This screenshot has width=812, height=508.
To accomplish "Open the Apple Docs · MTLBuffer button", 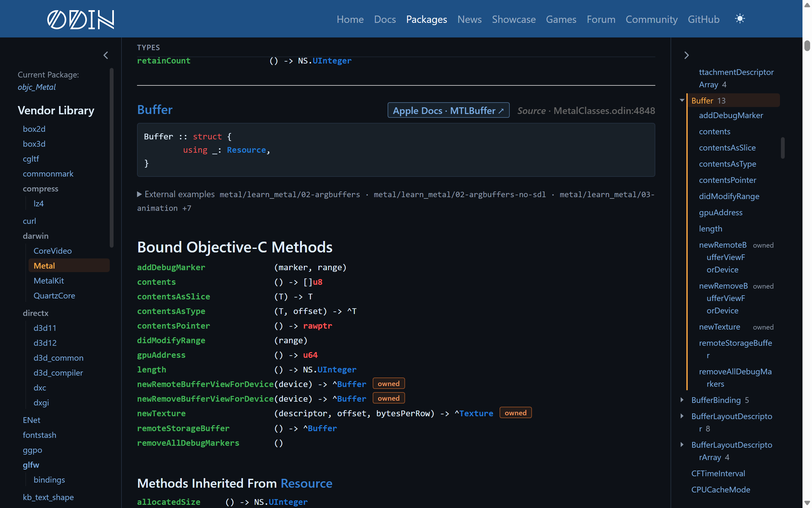I will [448, 110].
